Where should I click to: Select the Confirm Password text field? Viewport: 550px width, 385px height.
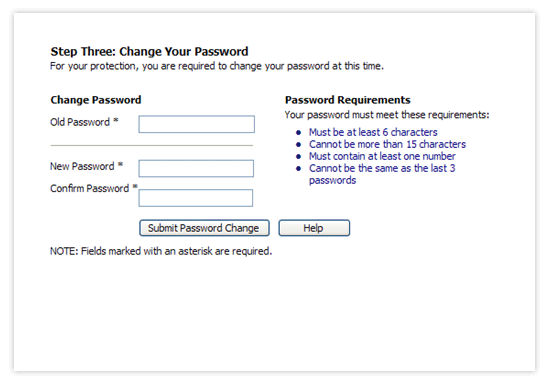point(196,198)
